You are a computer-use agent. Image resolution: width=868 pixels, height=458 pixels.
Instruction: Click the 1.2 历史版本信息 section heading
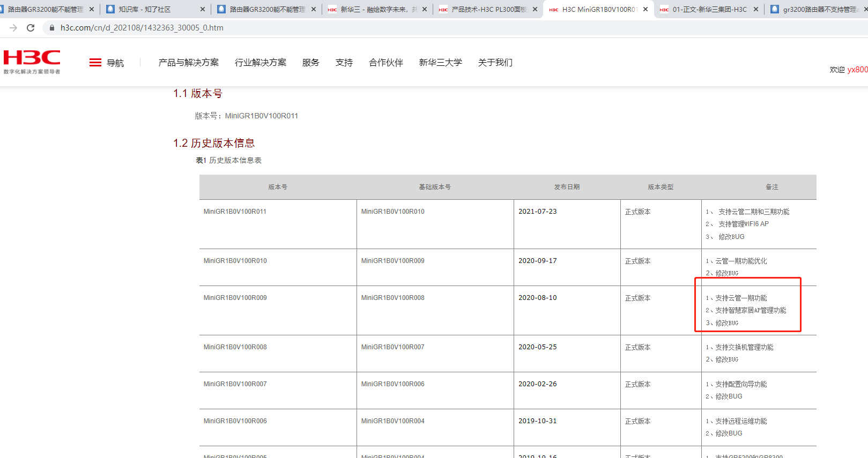pos(214,143)
